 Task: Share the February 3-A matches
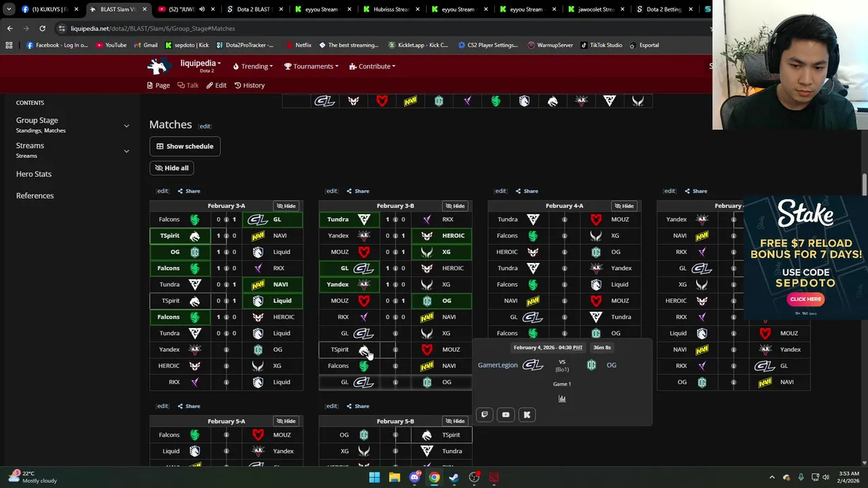tap(189, 191)
